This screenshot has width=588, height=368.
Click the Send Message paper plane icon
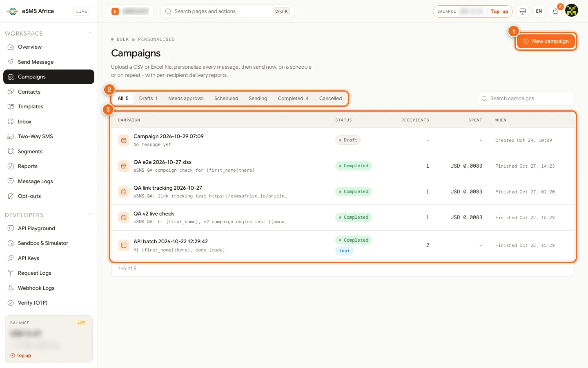[11, 62]
